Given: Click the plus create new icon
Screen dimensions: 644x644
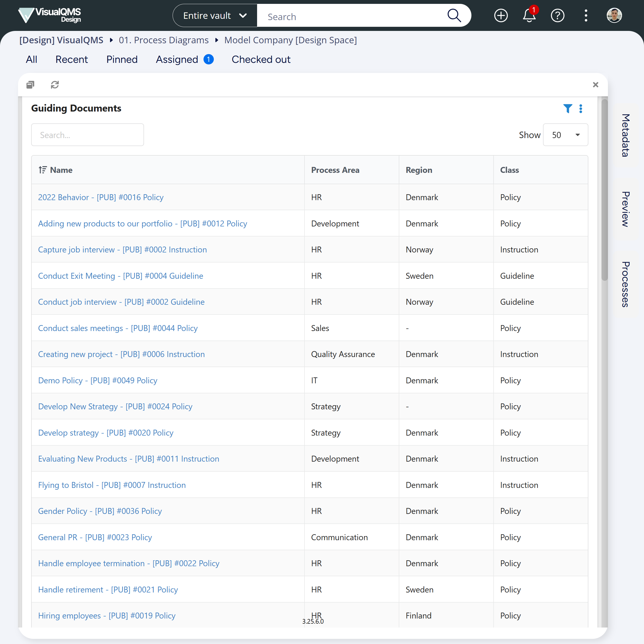Looking at the screenshot, I should 501,15.
